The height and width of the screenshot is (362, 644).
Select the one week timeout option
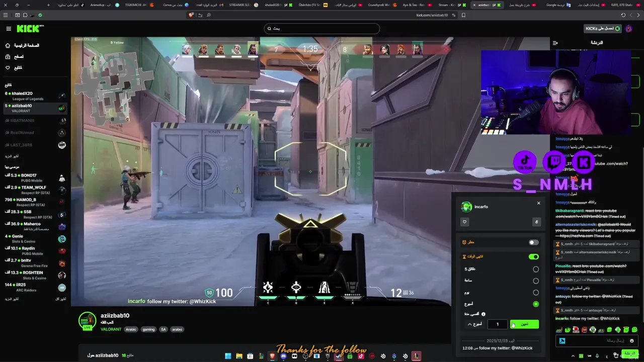pos(536,304)
